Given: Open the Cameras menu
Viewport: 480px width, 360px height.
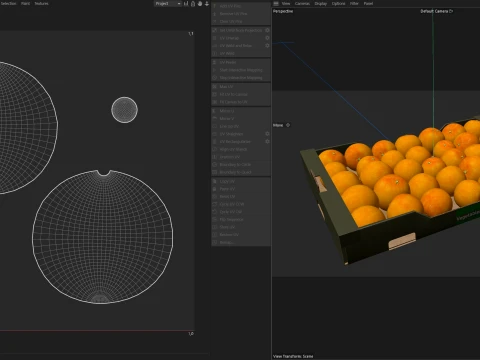Looking at the screenshot, I should pyautogui.click(x=302, y=3).
